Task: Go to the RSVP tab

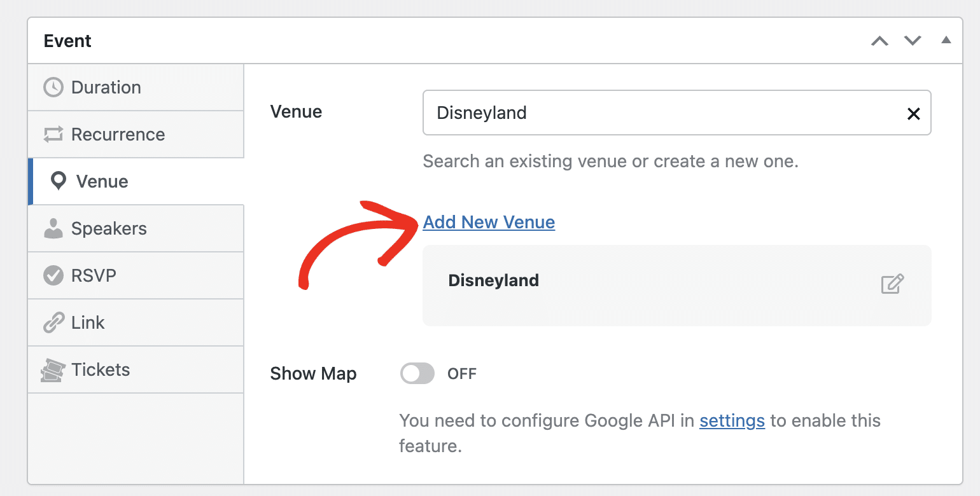Action: point(136,275)
